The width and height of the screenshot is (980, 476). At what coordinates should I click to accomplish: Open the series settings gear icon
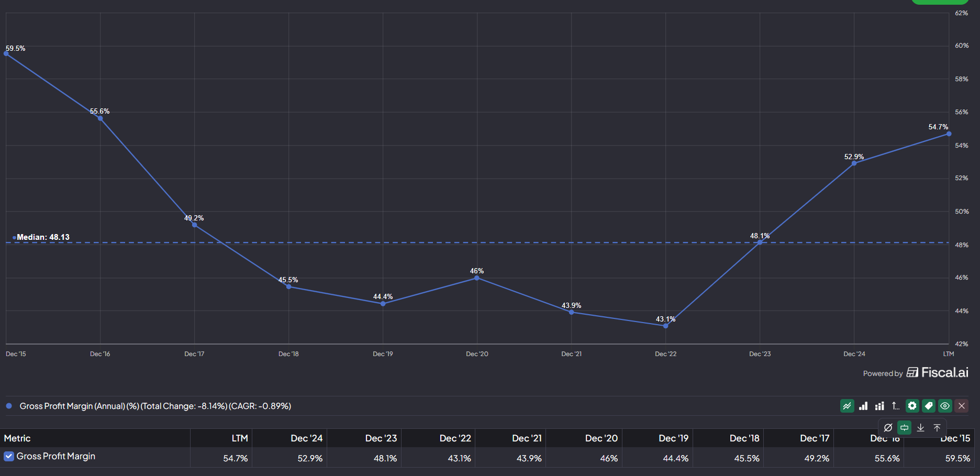click(912, 406)
